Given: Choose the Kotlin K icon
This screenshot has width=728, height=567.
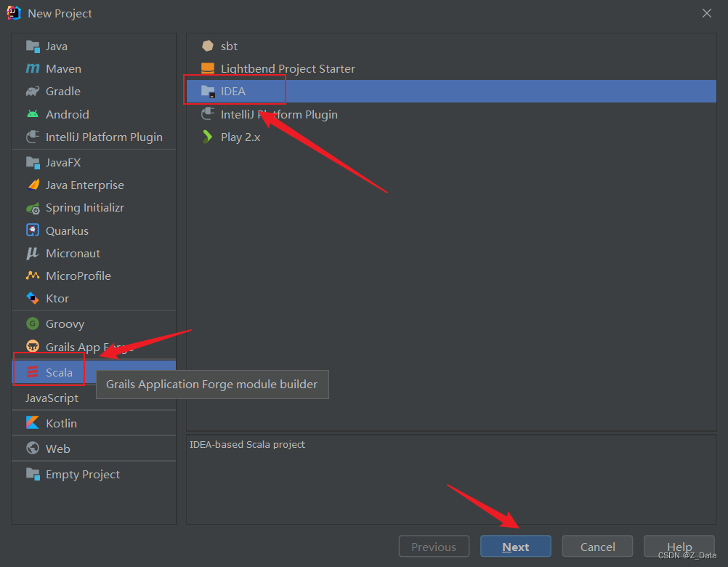Looking at the screenshot, I should click(x=33, y=423).
